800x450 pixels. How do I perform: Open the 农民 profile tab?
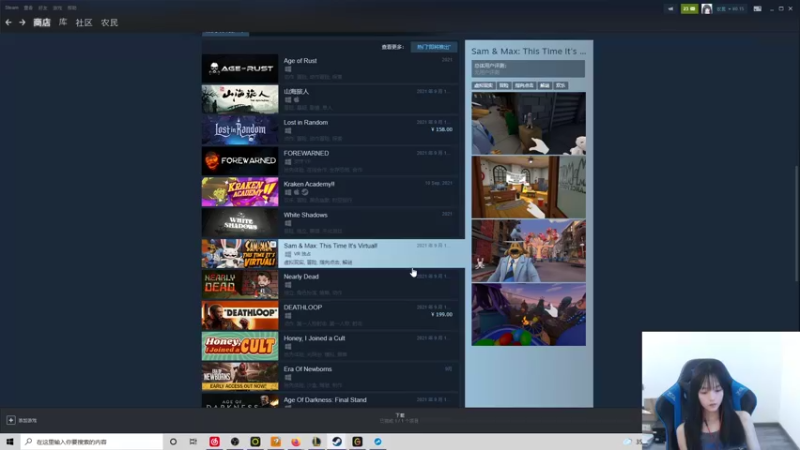click(109, 22)
